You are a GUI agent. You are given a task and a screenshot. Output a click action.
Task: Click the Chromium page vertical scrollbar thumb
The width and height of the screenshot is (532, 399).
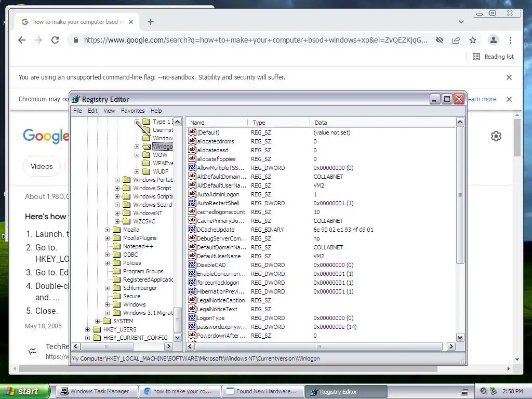(517, 137)
